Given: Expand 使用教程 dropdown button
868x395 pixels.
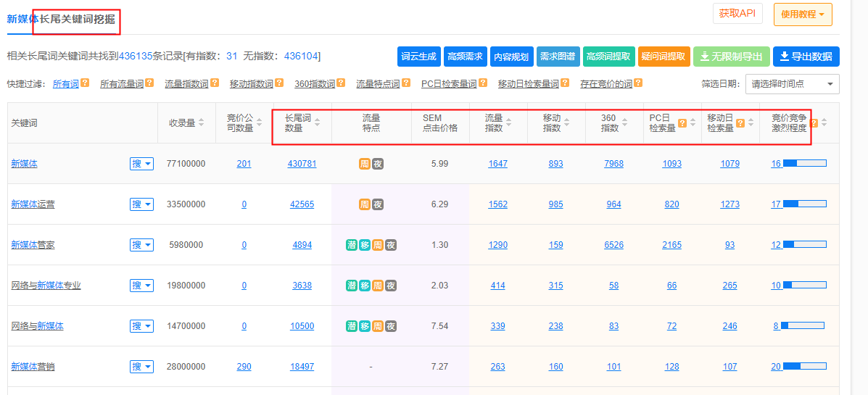Looking at the screenshot, I should pos(803,14).
